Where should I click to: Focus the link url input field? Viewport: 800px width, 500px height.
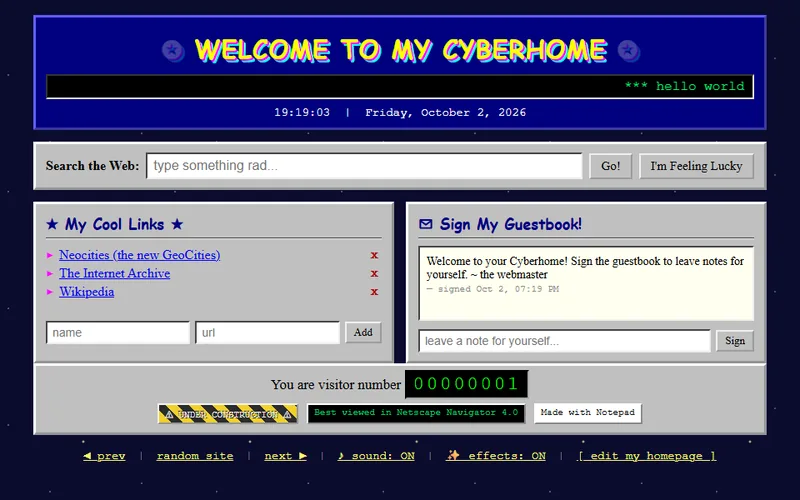pyautogui.click(x=267, y=333)
